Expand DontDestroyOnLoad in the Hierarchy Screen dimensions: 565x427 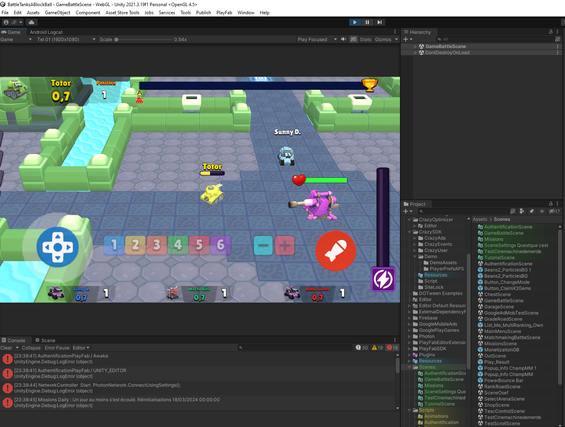[415, 53]
